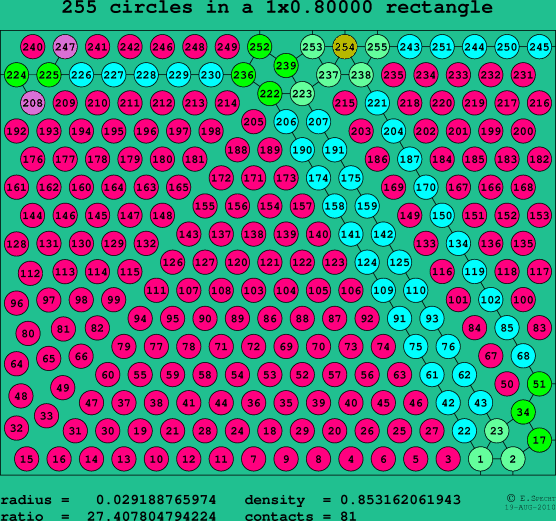Click the pink circle numbered 240
The image size is (556, 521).
pyautogui.click(x=33, y=47)
